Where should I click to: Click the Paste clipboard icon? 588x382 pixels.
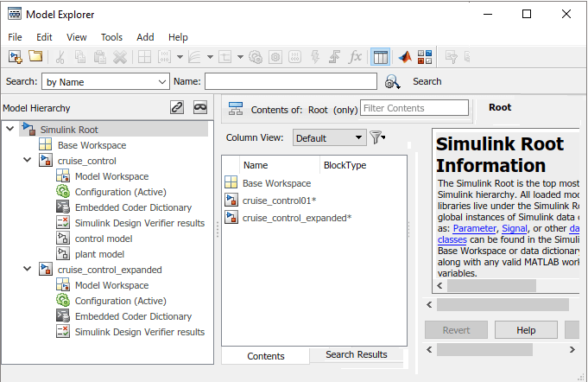coord(100,57)
